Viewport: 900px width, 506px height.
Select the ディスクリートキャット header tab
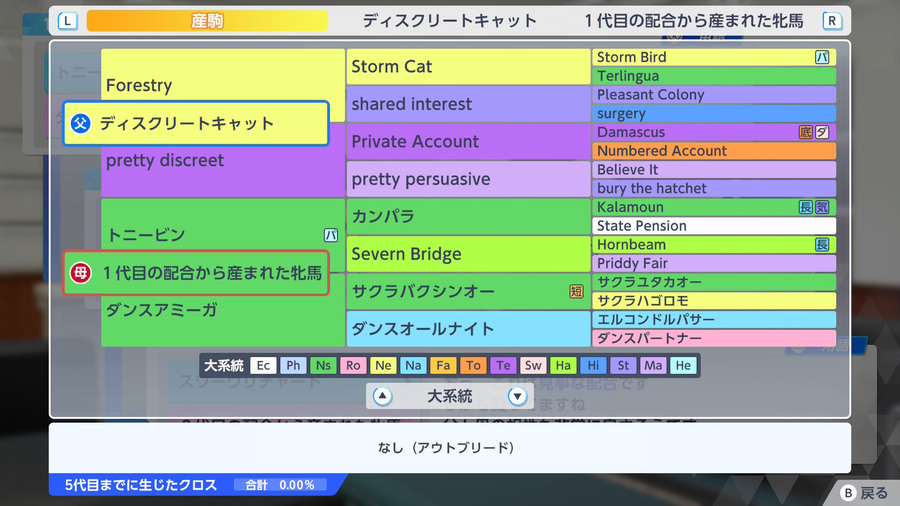pyautogui.click(x=449, y=21)
